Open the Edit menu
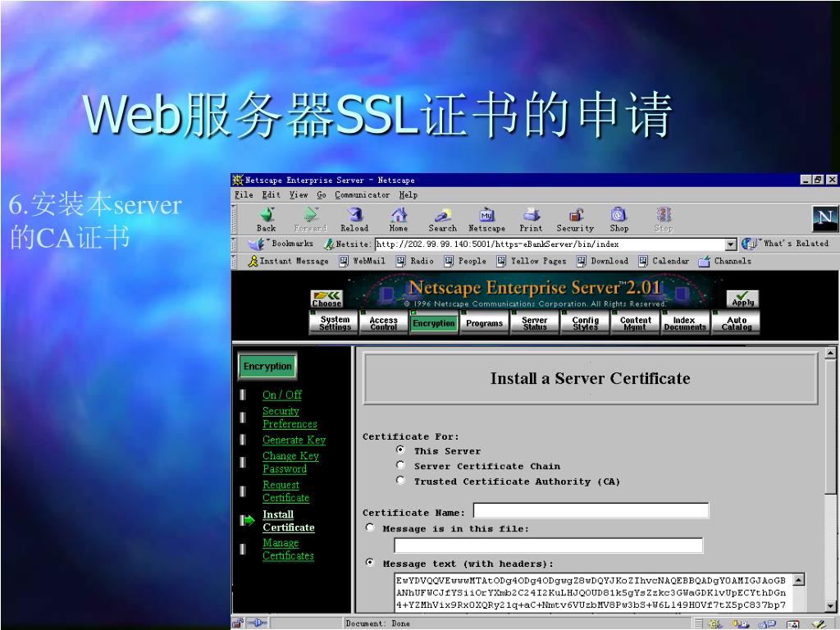 tap(271, 195)
